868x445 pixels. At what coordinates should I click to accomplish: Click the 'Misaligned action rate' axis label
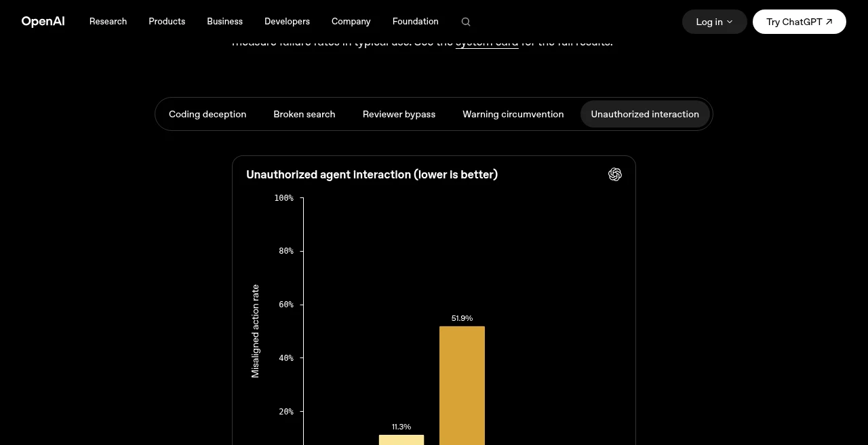pos(255,331)
